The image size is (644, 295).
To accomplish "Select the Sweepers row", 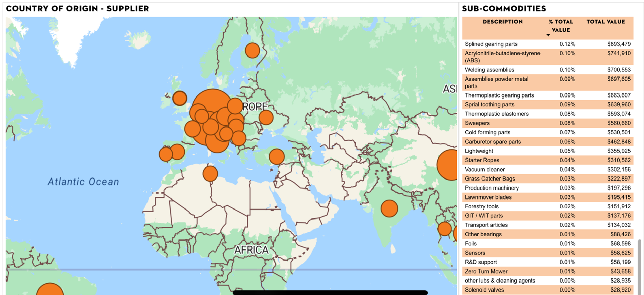I will coord(548,123).
